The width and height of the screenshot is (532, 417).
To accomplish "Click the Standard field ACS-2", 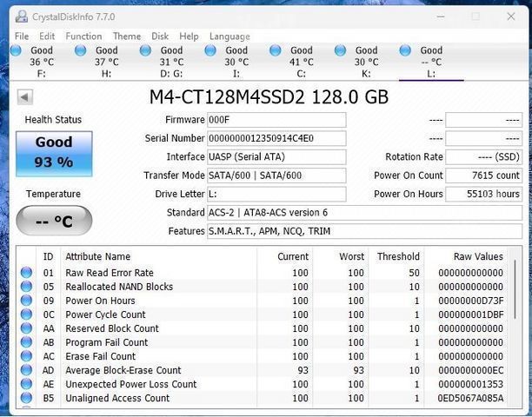I will coord(365,213).
